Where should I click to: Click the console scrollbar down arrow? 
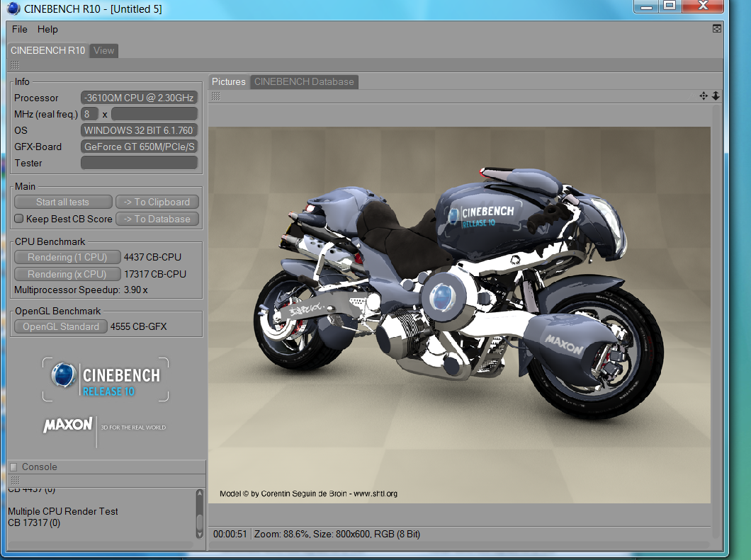[200, 534]
